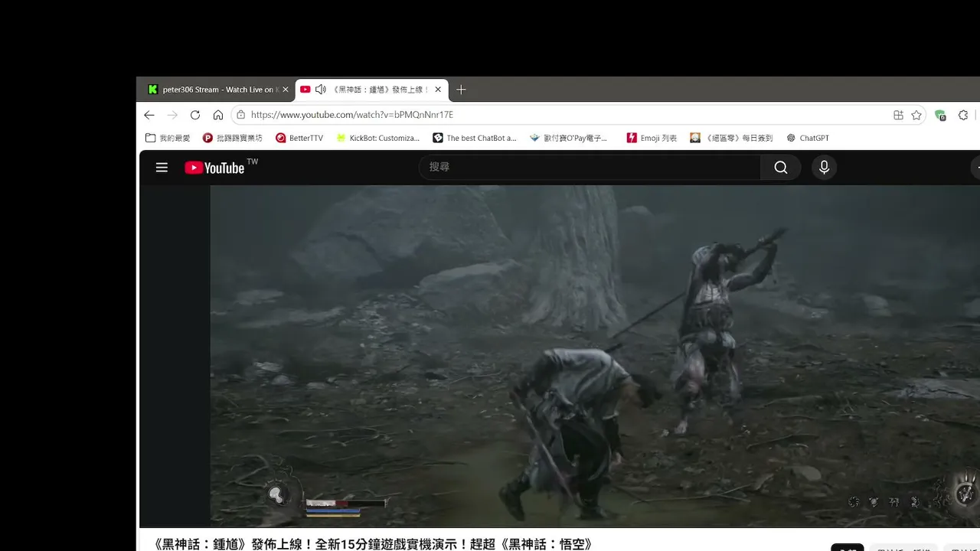Select the YouTube 《黑神話：鍾馗》 tab
The width and height of the screenshot is (980, 551).
point(372,90)
